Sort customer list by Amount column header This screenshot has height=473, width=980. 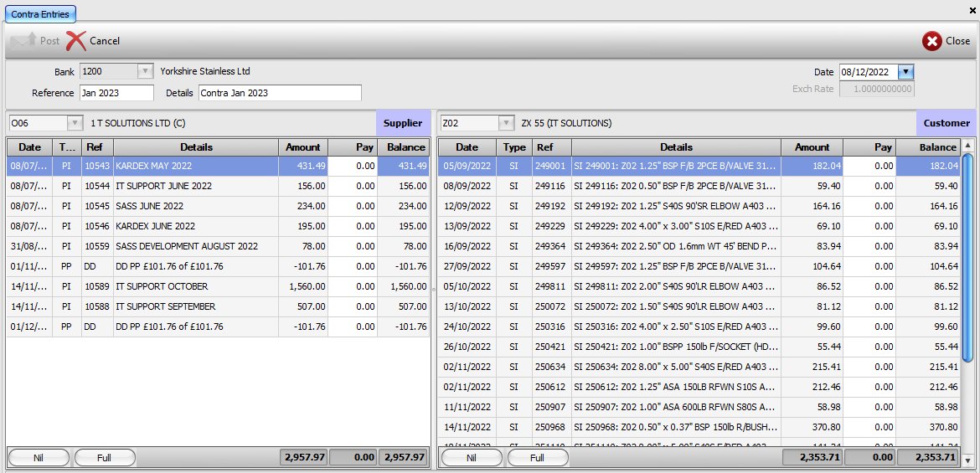tap(811, 147)
